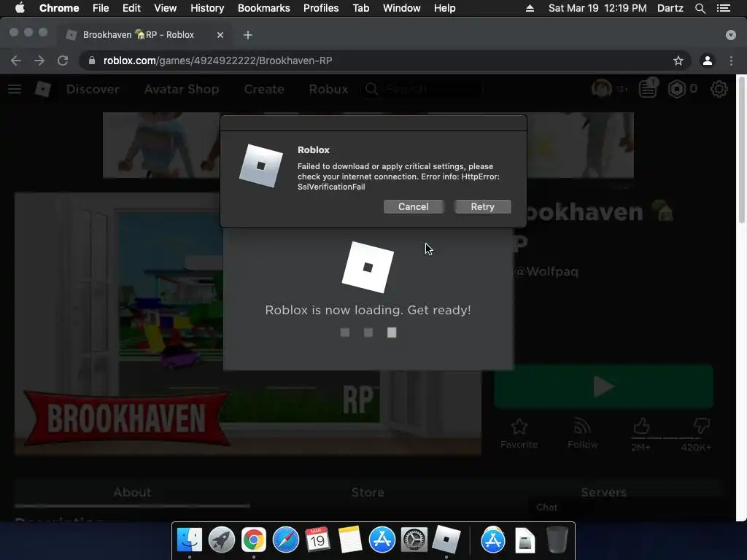Click the padlock site info icon
The image size is (747, 560).
(92, 61)
